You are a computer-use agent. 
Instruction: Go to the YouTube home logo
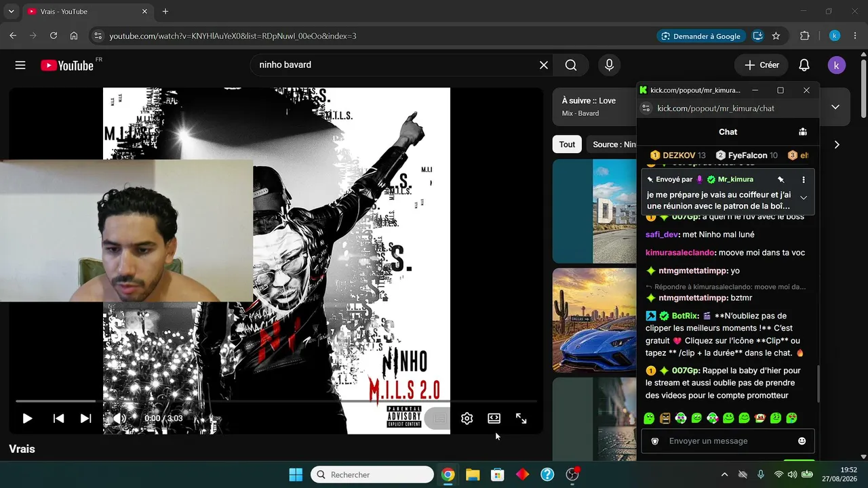66,65
